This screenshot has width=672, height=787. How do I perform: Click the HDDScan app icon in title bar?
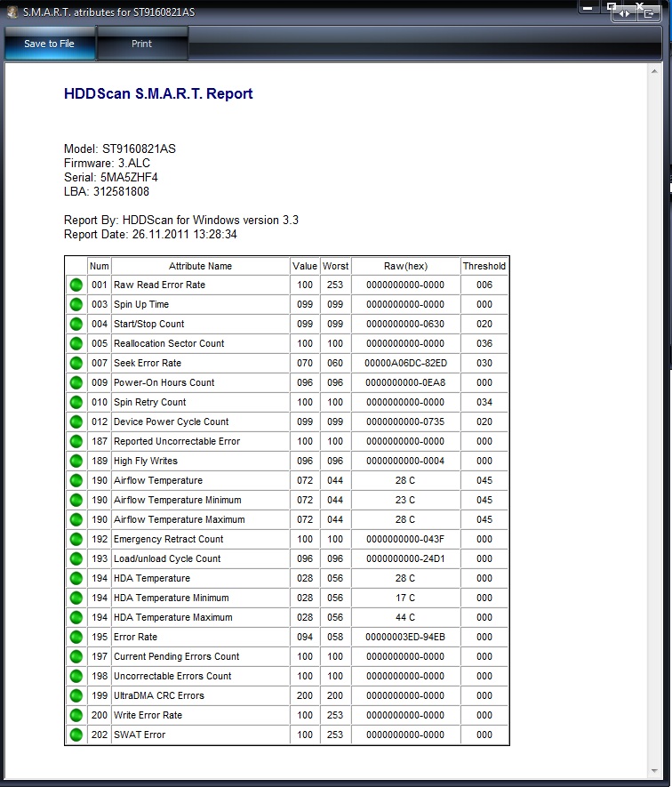pos(12,12)
